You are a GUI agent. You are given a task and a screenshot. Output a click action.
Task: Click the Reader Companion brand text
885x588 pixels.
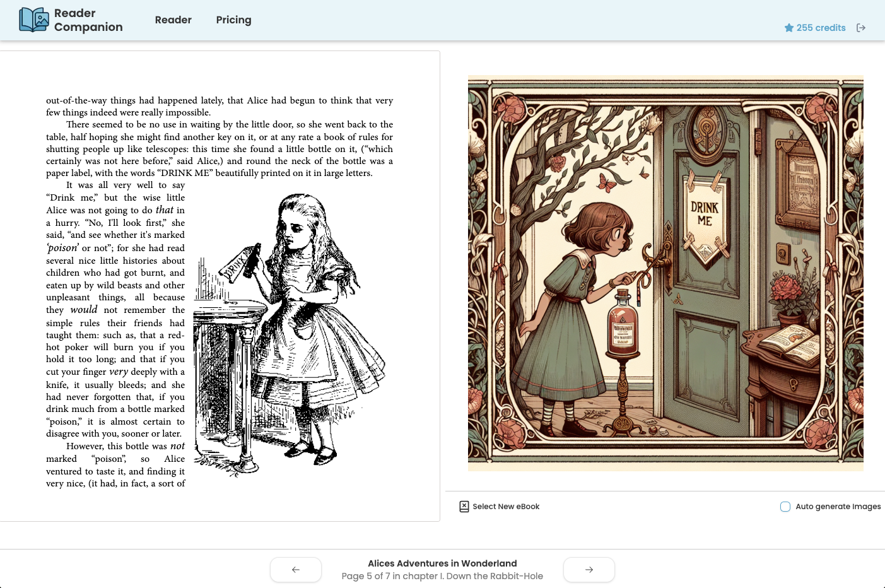click(x=88, y=20)
